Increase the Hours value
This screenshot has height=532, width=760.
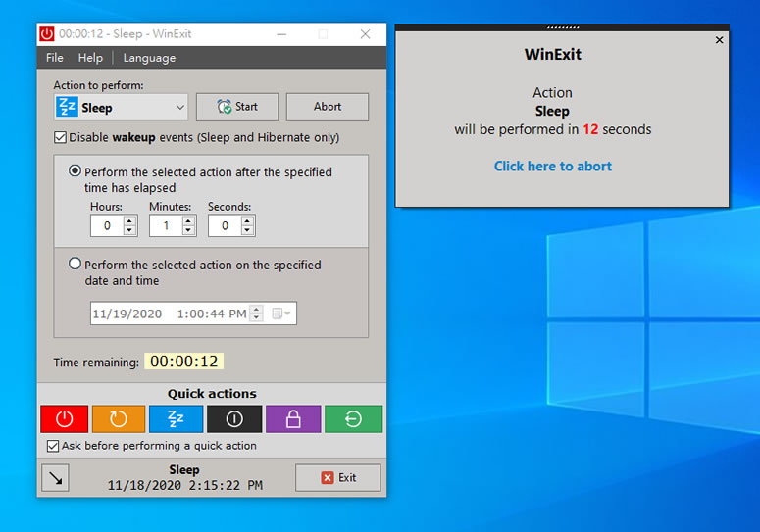pos(129,220)
